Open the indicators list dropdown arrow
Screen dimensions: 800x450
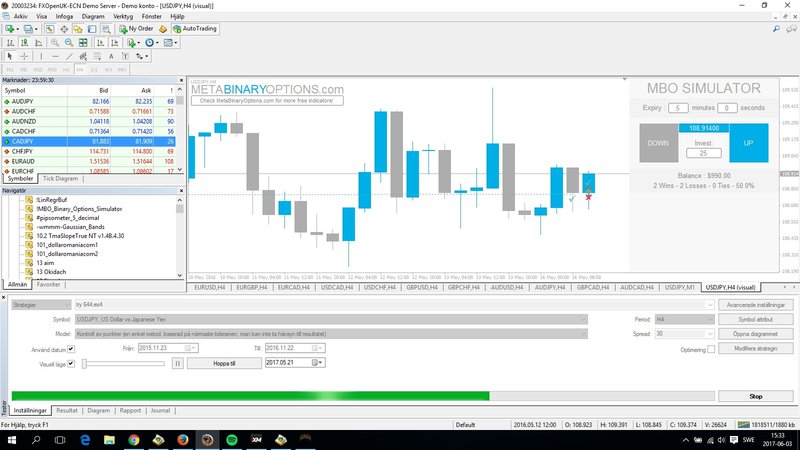(x=139, y=43)
